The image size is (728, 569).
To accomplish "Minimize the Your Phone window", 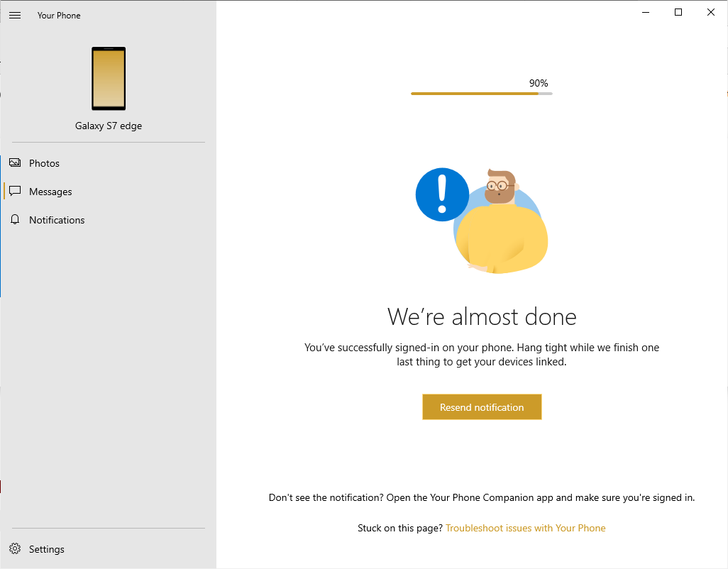I will [646, 13].
